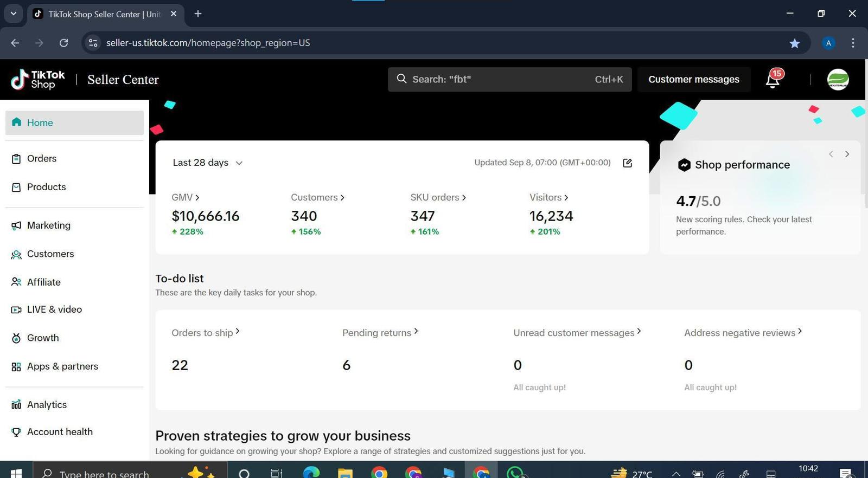Open the notifications bell icon
Screen dimensions: 868x478
[773, 80]
